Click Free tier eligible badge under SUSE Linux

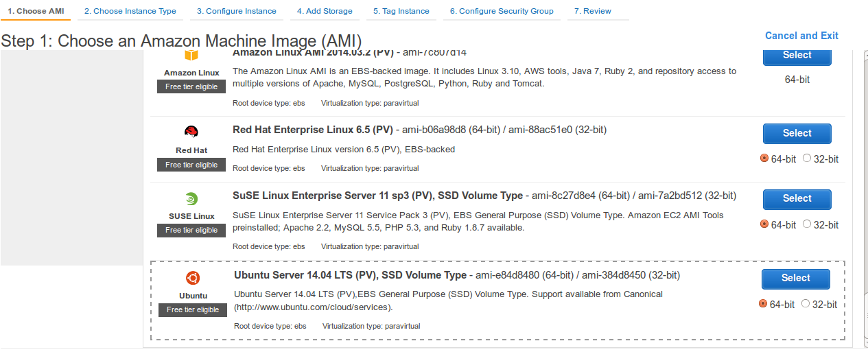[191, 231]
